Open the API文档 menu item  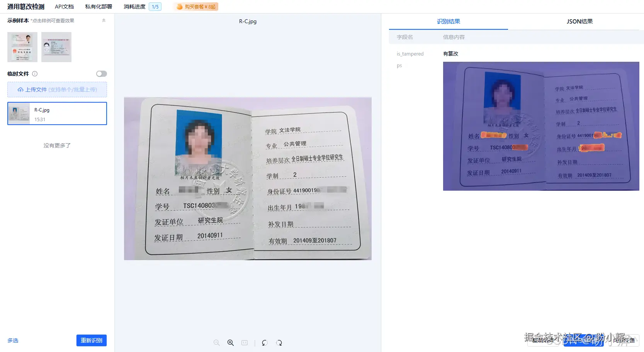(x=64, y=7)
